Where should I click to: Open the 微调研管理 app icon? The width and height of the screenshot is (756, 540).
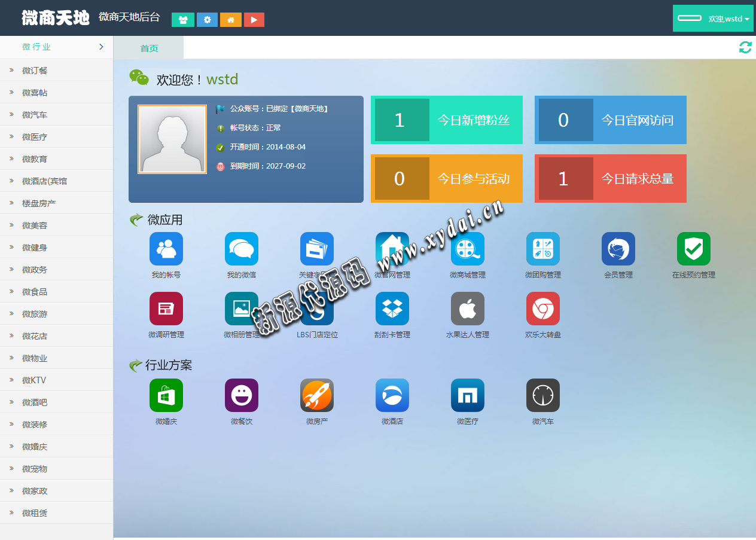point(166,309)
